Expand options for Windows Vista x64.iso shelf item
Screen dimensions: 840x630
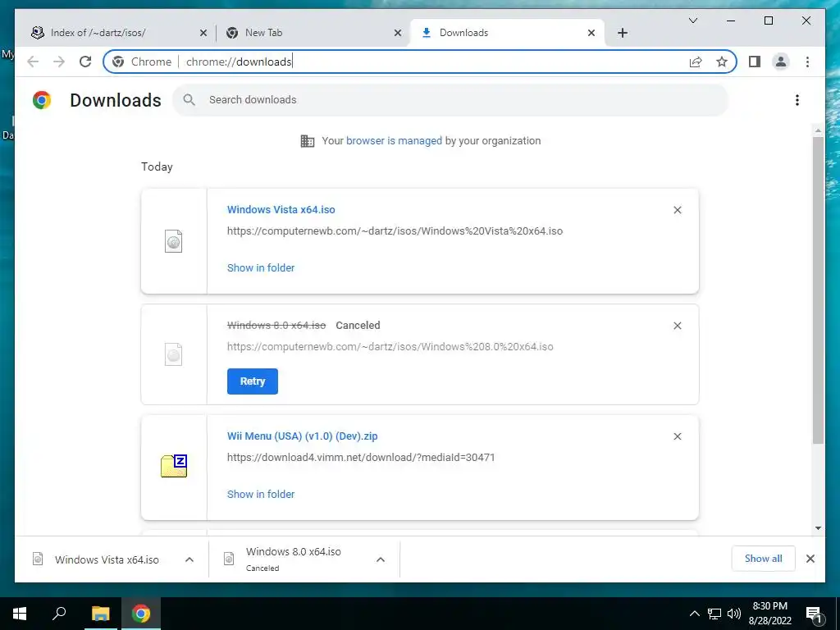[189, 559]
